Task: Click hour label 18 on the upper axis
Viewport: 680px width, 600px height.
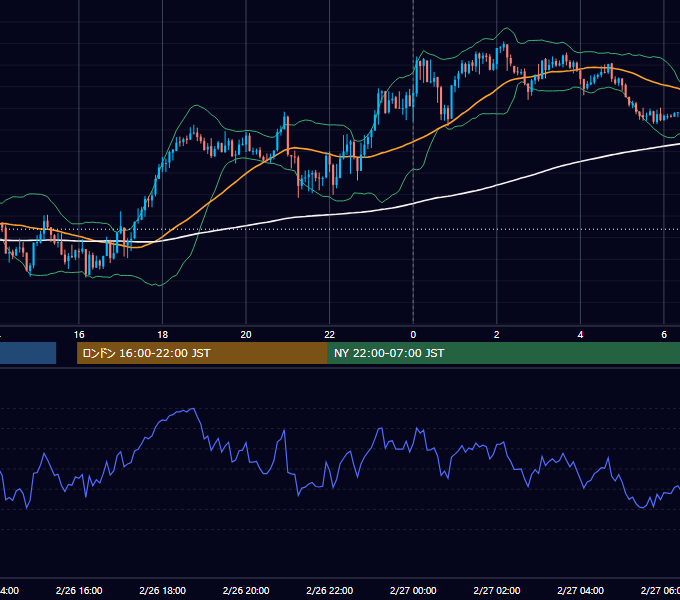Action: (x=163, y=335)
